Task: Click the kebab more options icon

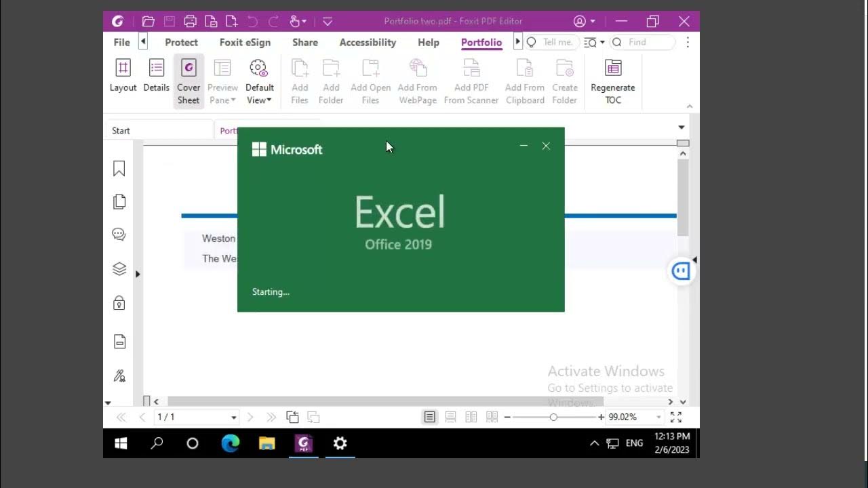Action: 688,42
